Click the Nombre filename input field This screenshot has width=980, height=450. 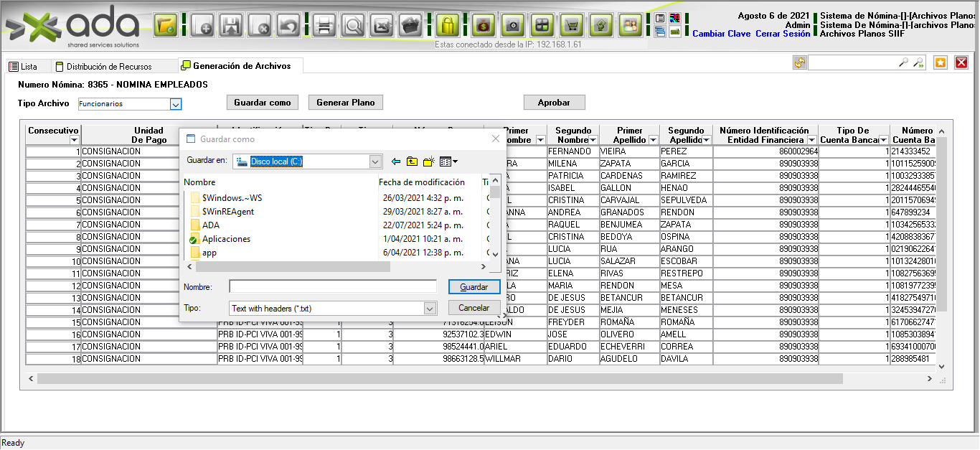pos(333,286)
